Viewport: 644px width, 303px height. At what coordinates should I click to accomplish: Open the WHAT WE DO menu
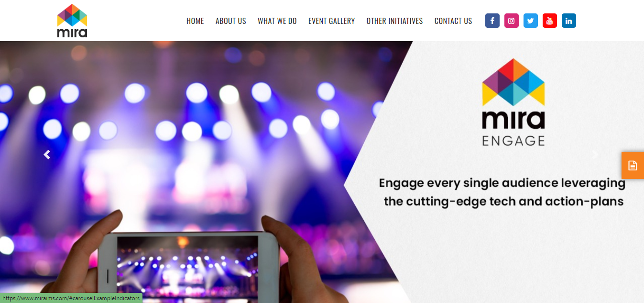pos(277,21)
